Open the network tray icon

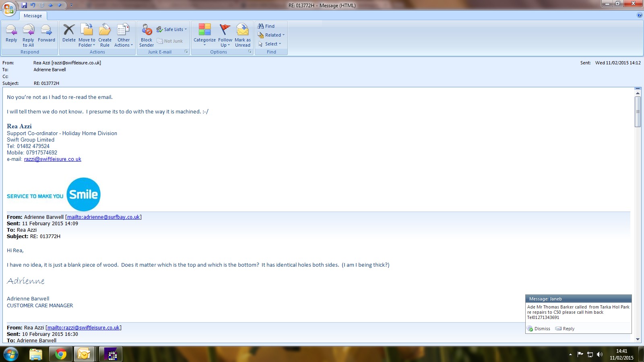tap(590, 354)
